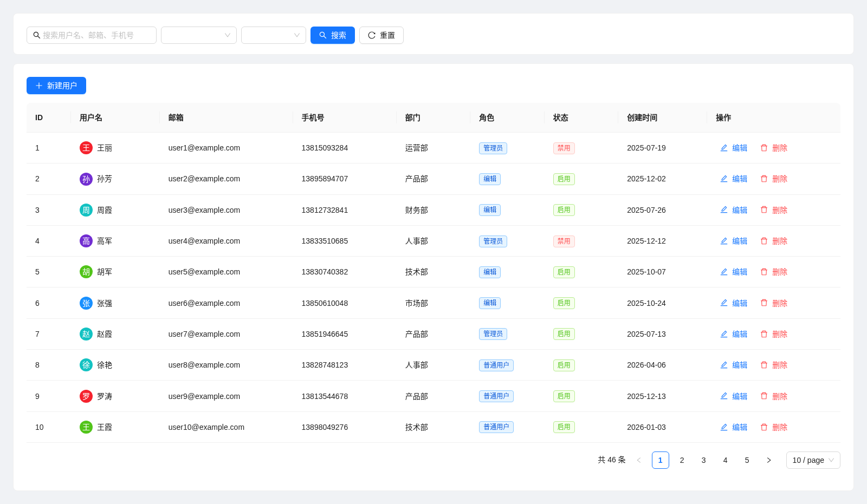Select page 3 in pagination

click(704, 460)
